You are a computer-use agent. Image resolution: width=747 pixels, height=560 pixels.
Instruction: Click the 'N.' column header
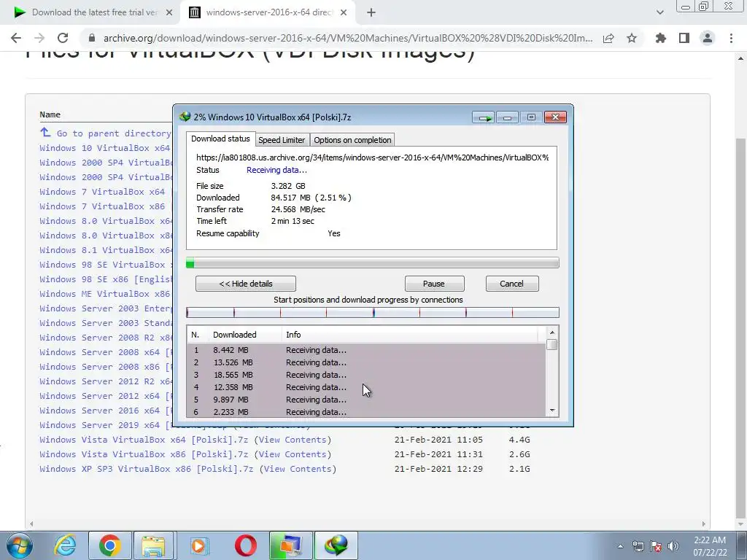[198, 335]
